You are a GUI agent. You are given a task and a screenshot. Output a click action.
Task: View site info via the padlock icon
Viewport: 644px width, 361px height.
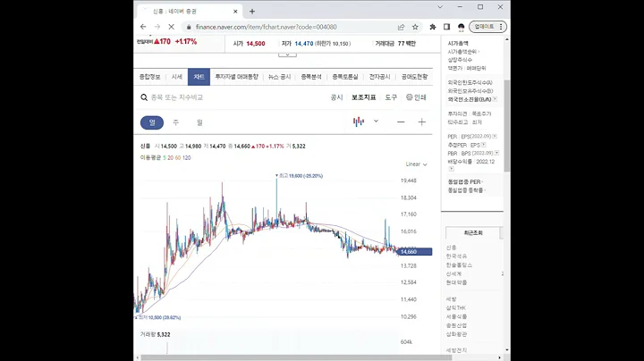[189, 27]
